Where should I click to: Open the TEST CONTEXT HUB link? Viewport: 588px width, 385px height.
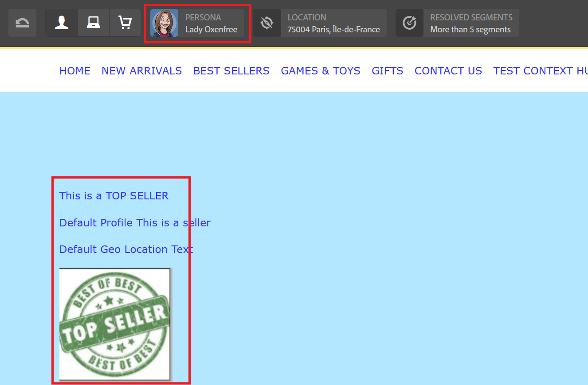click(x=541, y=71)
